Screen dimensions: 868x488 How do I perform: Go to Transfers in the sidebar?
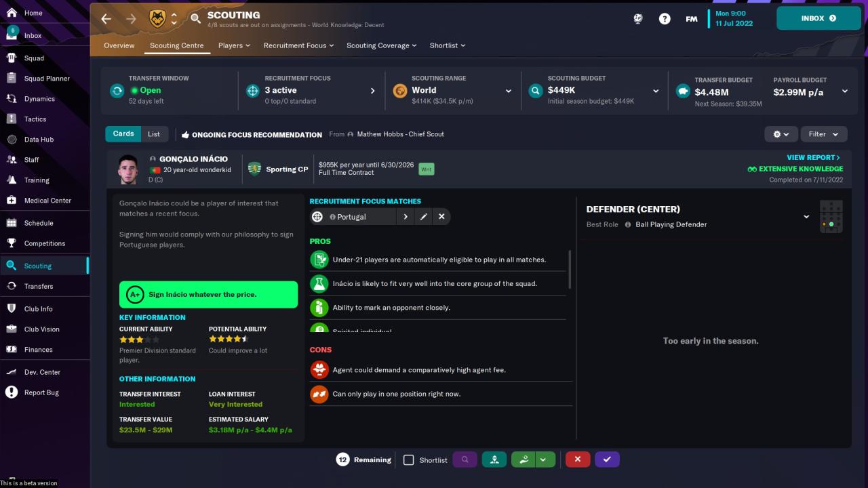tap(39, 286)
